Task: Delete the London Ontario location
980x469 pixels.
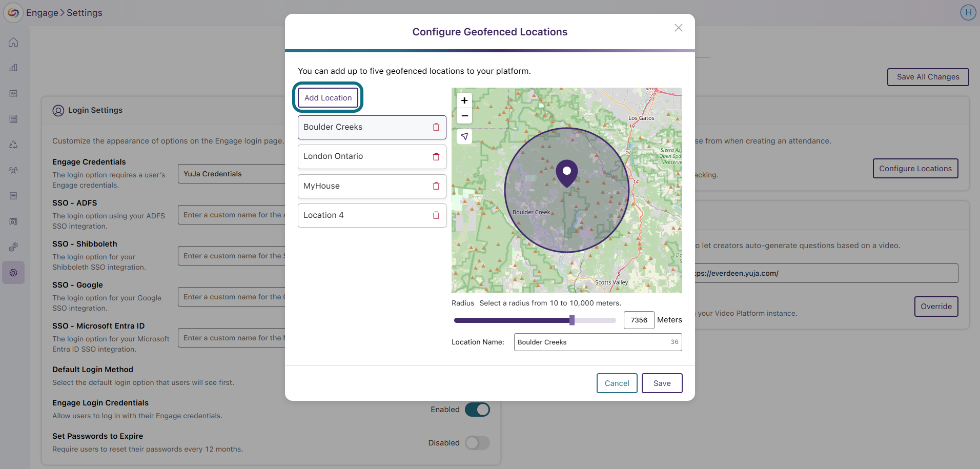Action: [x=436, y=156]
